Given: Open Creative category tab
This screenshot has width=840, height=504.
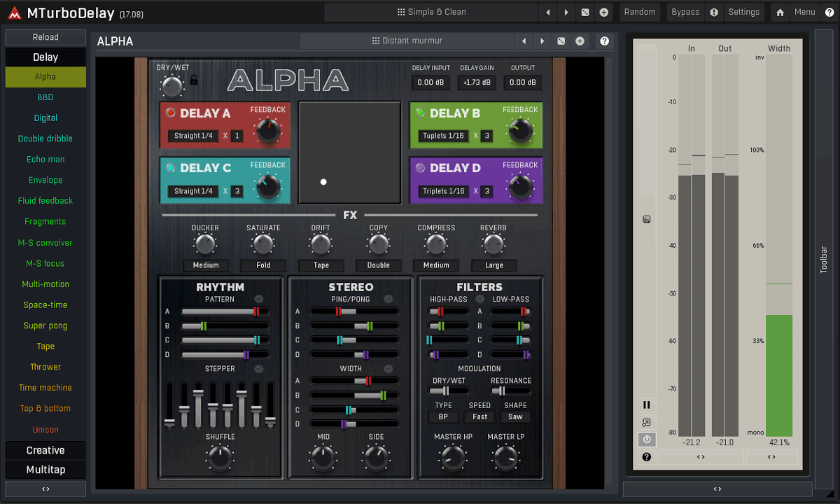Looking at the screenshot, I should click(45, 450).
